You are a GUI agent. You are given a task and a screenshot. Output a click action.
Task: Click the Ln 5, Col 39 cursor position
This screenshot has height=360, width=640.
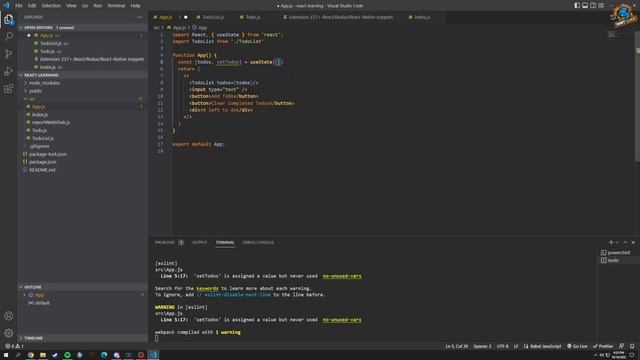point(456,346)
